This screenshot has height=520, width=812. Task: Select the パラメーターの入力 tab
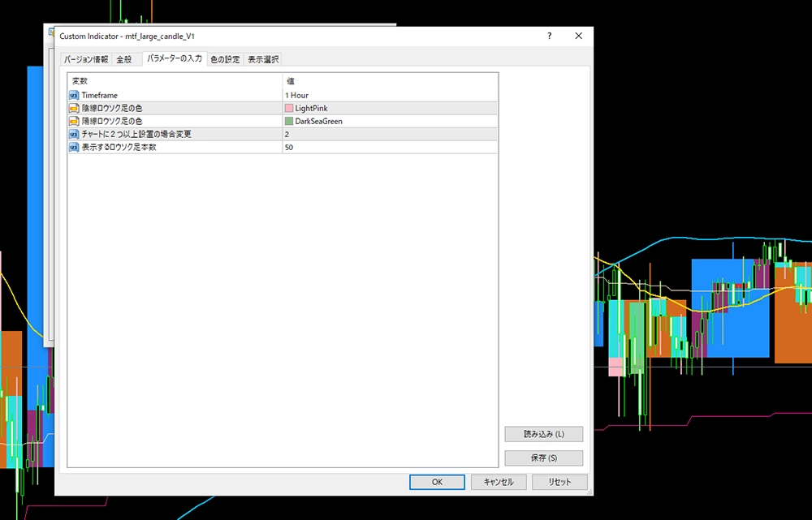click(x=175, y=58)
